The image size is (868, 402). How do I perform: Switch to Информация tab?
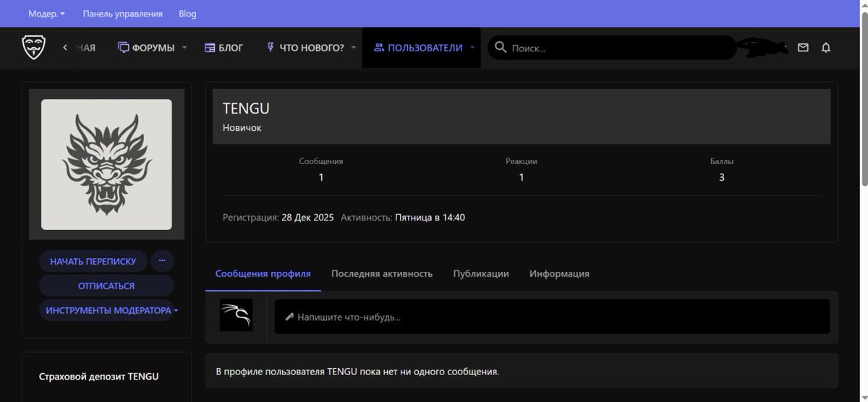(x=559, y=274)
